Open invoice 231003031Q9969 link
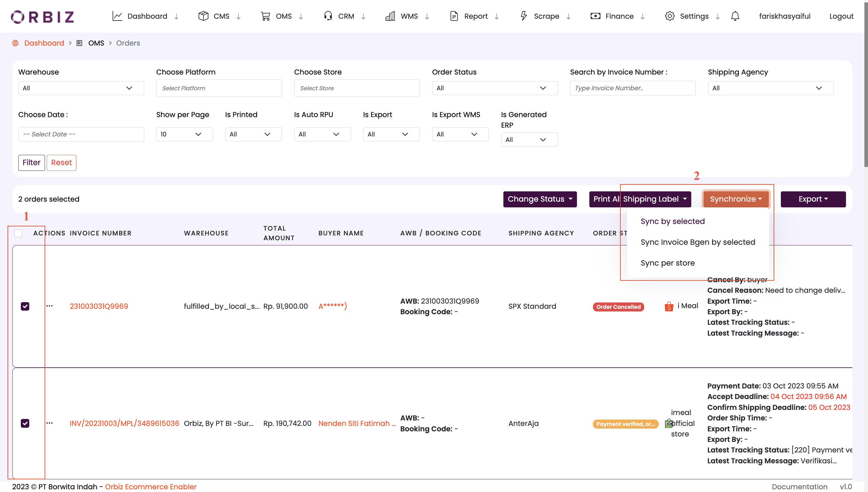This screenshot has height=492, width=868. point(99,306)
